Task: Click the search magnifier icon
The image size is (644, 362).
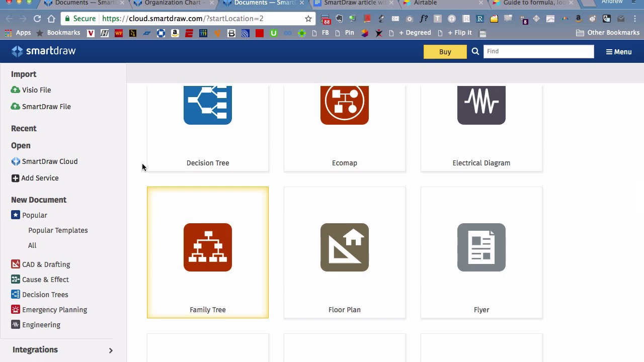Action: pyautogui.click(x=475, y=51)
